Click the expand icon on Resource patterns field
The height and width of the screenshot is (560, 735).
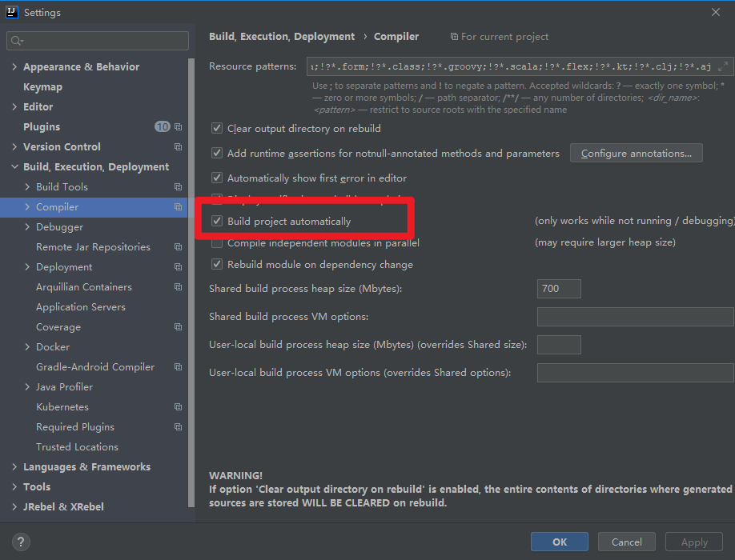pos(724,66)
